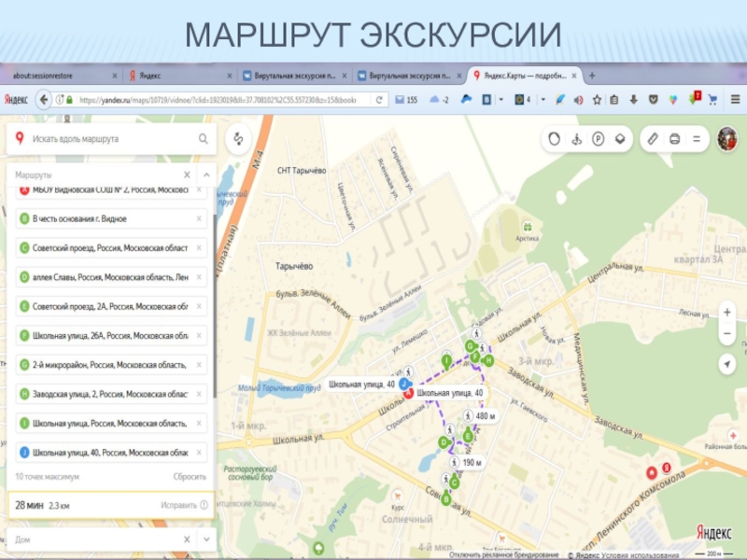Remove the аллея Славы route point
This screenshot has width=747, height=560.
click(x=199, y=277)
